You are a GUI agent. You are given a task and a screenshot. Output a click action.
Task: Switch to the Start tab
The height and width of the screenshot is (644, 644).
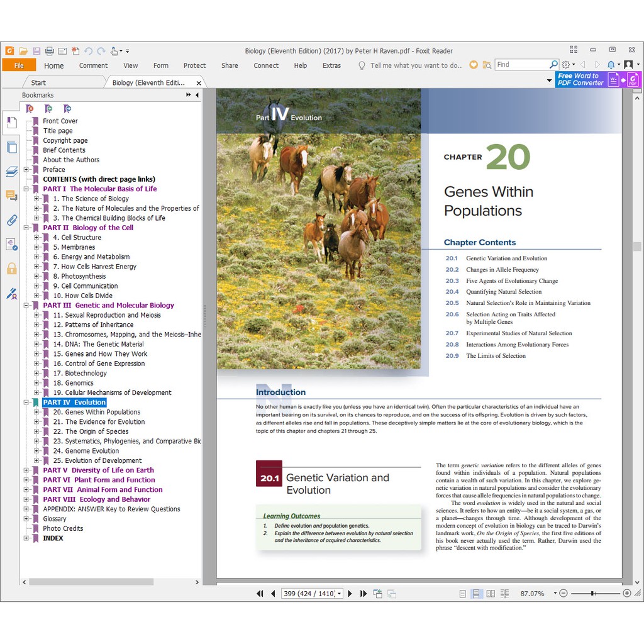point(38,82)
